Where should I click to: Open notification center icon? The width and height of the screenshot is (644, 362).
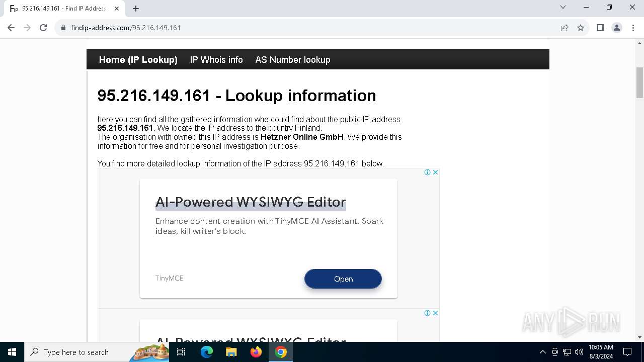(x=627, y=352)
